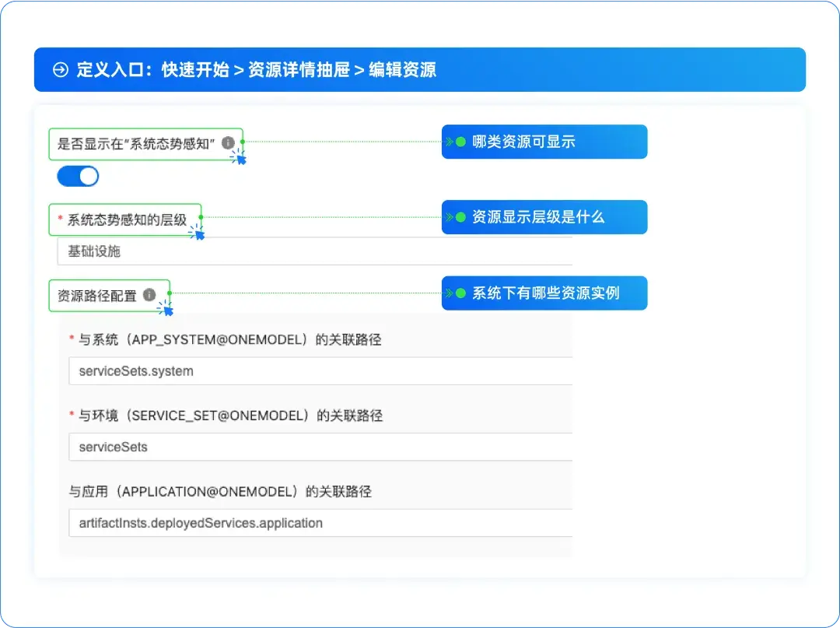Click the info icon next to 是否显示在"系统态势感知"
Image resolution: width=840 pixels, height=628 pixels.
228,143
